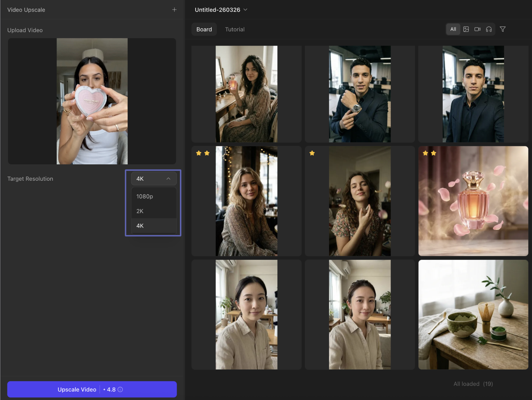This screenshot has height=400, width=532.
Task: Click the plus icon in Video Upscale header
Action: (174, 10)
